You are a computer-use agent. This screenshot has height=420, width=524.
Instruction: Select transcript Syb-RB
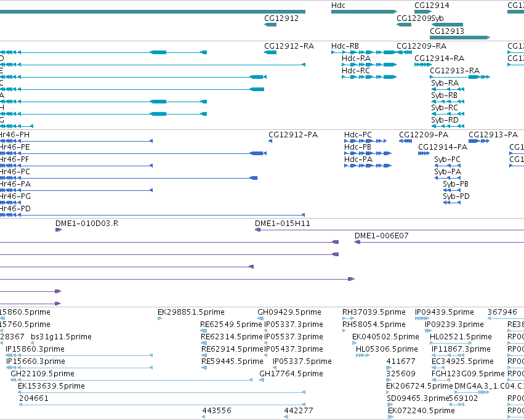click(x=444, y=95)
